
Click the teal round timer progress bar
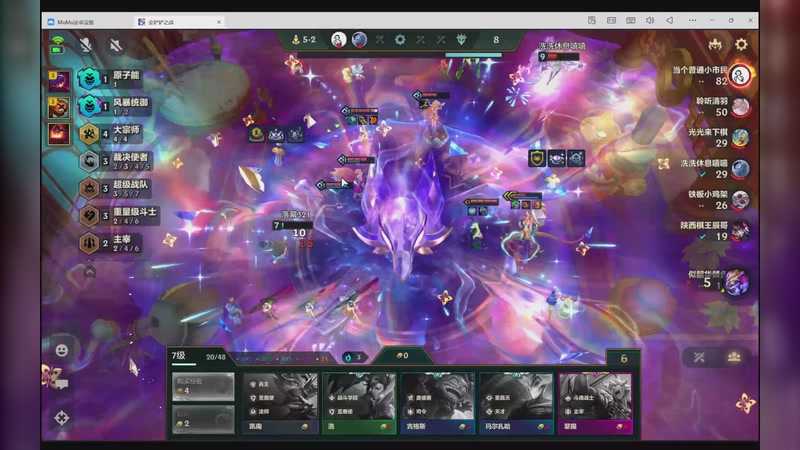473,55
